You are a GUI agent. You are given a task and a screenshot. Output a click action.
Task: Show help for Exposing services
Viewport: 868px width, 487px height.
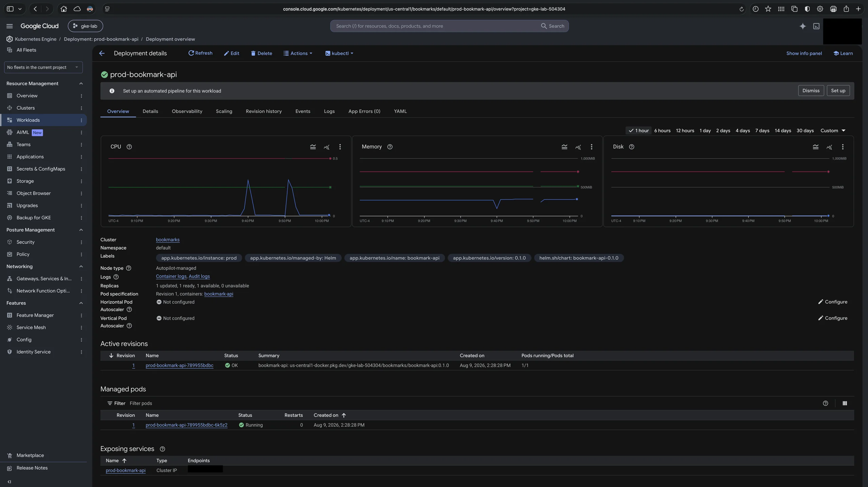tap(162, 449)
